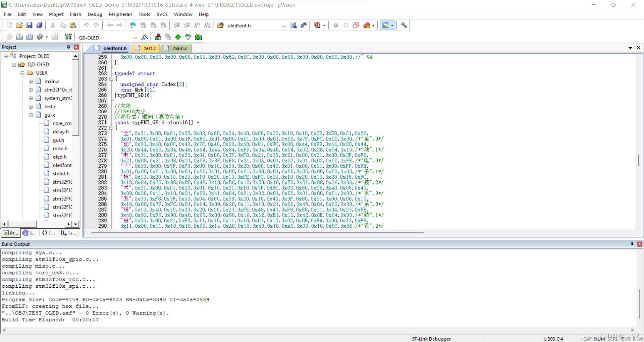
Task: Select oled.h in the project tree
Action: pyautogui.click(x=60, y=157)
